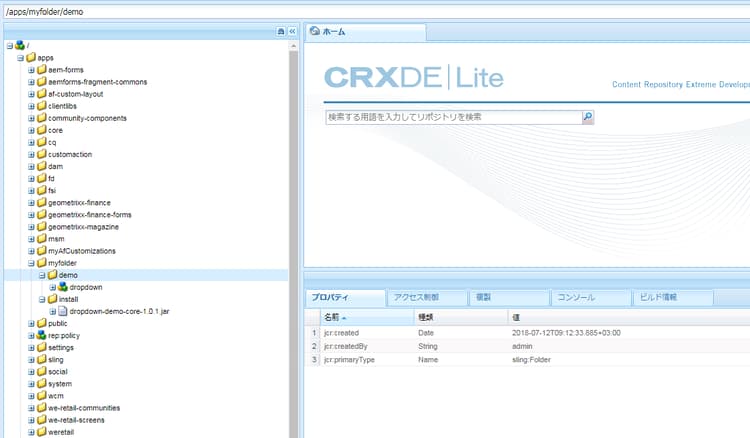Switch to the プロパティ tab
The height and width of the screenshot is (438, 750).
click(345, 297)
